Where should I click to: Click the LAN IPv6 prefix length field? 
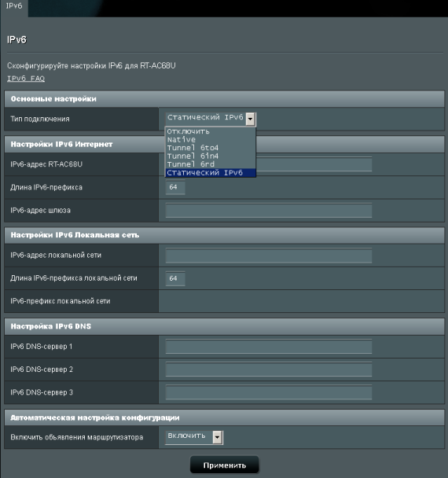click(175, 278)
